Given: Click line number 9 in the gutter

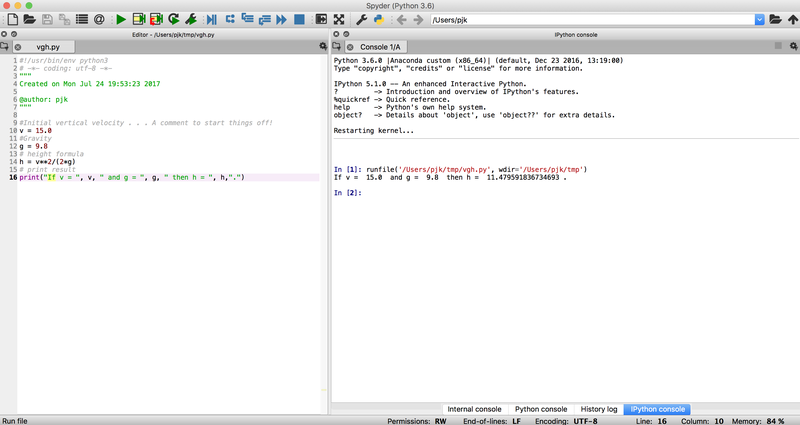Looking at the screenshot, I should pos(15,123).
